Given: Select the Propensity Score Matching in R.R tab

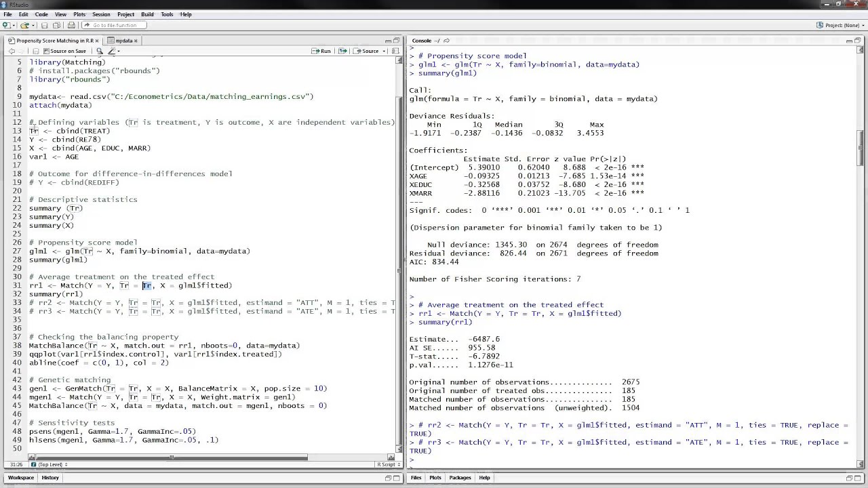Looking at the screenshot, I should pyautogui.click(x=54, y=41).
